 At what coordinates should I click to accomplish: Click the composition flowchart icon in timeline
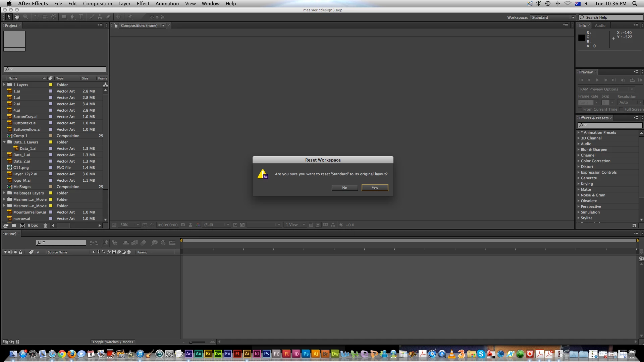[x=94, y=243]
